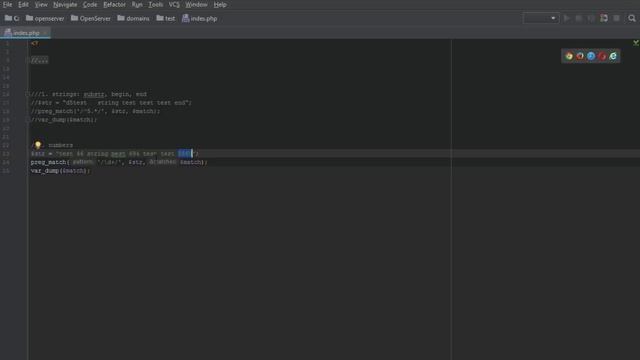The width and height of the screenshot is (640, 360).
Task: Click the domains breadcrumb folder
Action: click(x=133, y=18)
